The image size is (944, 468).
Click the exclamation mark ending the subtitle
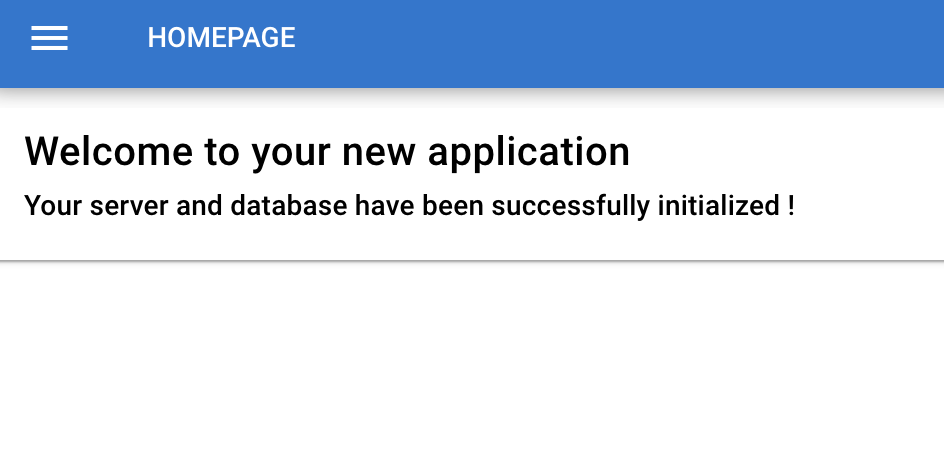790,205
